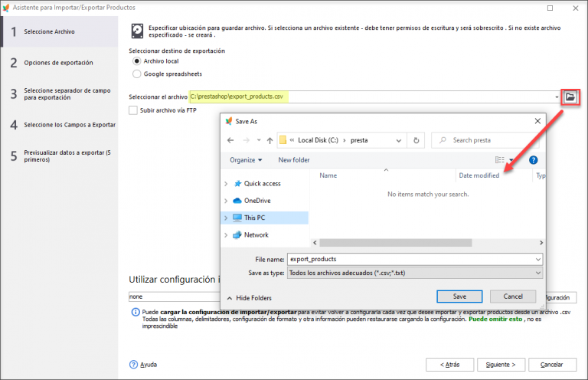The image size is (588, 380).
Task: Click the OneDrive cloud icon
Action: tap(237, 201)
